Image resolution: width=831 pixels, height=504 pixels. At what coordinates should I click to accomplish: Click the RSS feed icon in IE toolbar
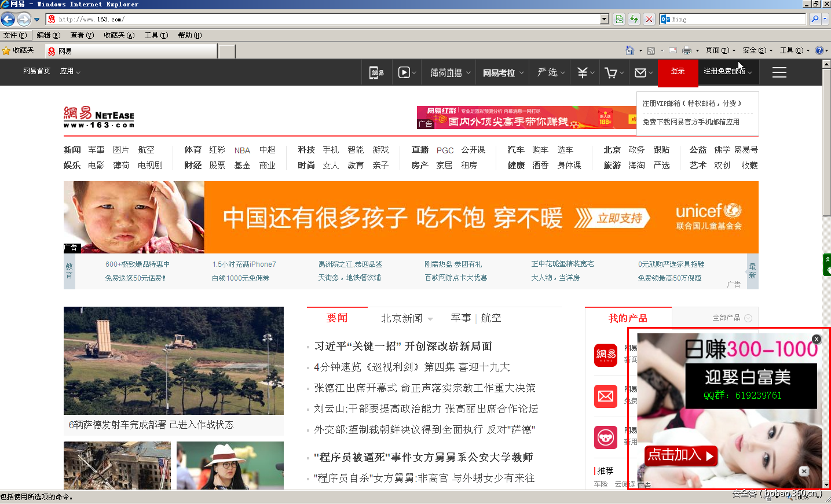tap(651, 50)
